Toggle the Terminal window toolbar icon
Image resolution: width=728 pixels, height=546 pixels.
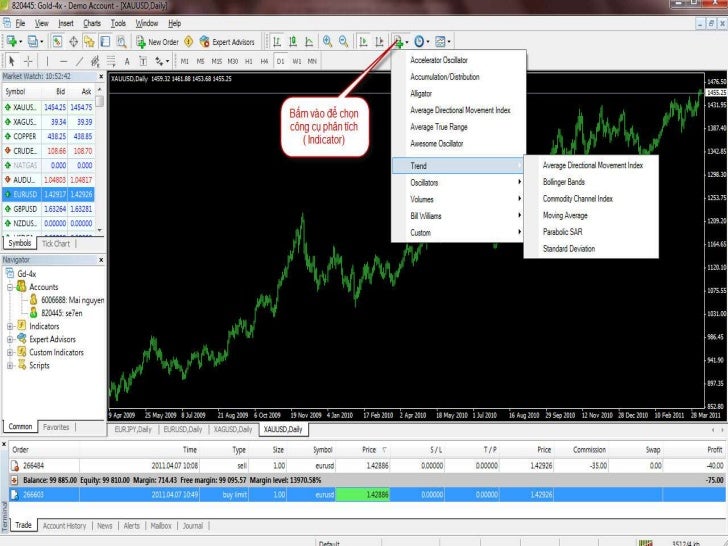coord(105,42)
